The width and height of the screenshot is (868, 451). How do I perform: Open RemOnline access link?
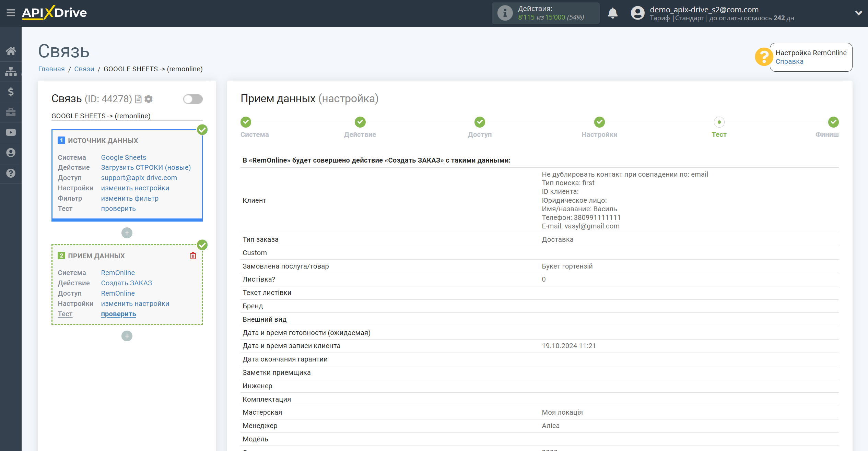118,294
